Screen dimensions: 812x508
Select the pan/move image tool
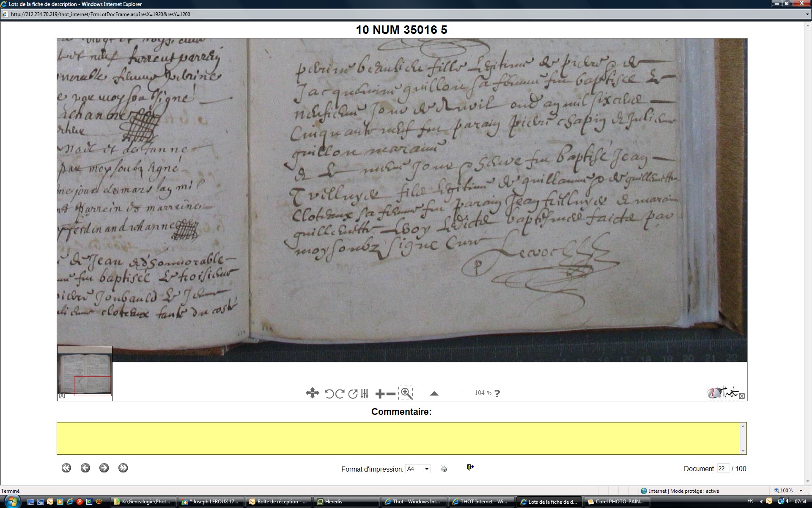(312, 393)
